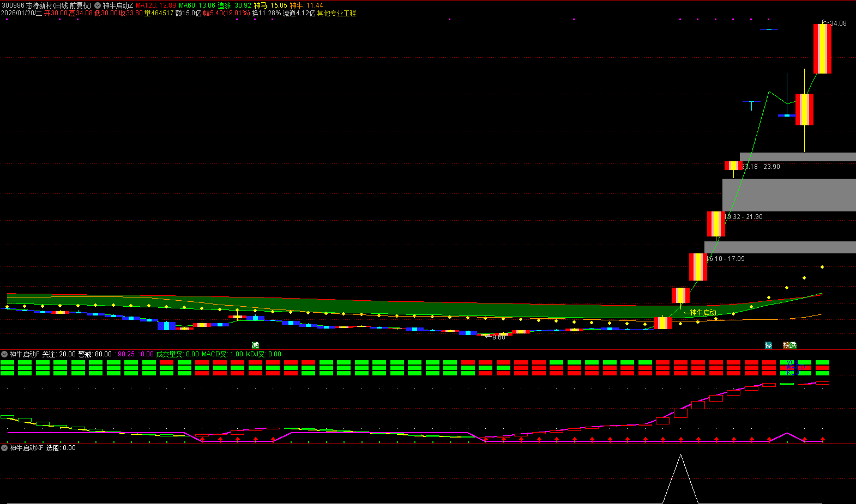
Task: Click the magenta 90.25 indicator value
Action: point(126,354)
